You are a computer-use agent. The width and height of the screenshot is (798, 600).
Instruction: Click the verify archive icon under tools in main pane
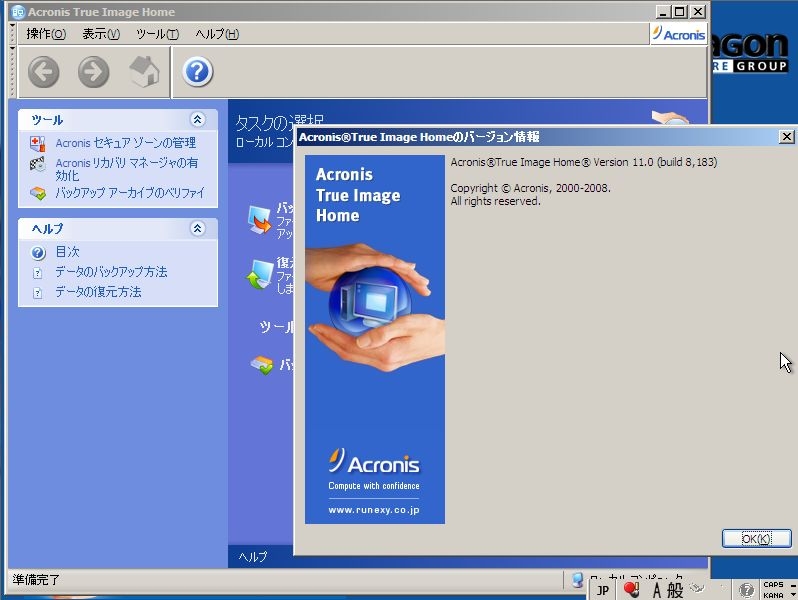point(262,364)
